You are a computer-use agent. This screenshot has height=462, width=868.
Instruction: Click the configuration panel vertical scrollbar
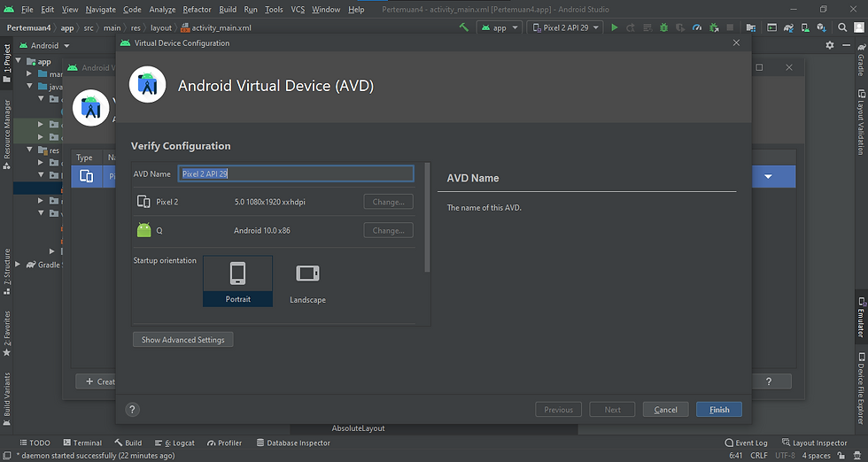427,218
